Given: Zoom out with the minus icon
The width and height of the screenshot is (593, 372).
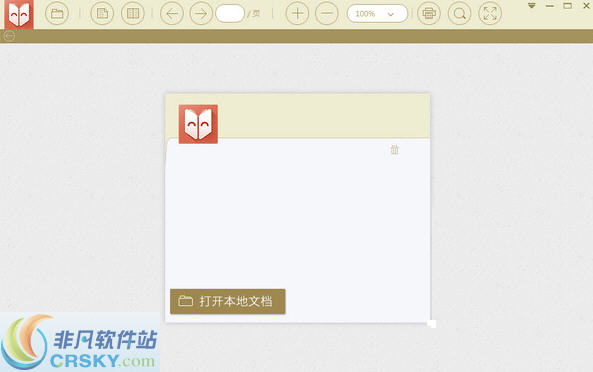Looking at the screenshot, I should pos(327,14).
